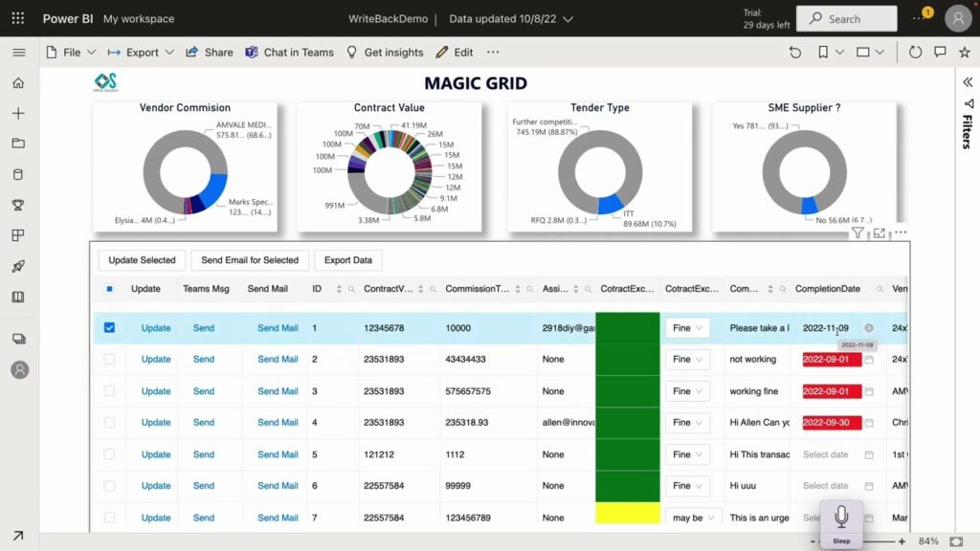Toggle the left navigation hamburger menu
Viewport: 980px width, 551px height.
[x=19, y=53]
